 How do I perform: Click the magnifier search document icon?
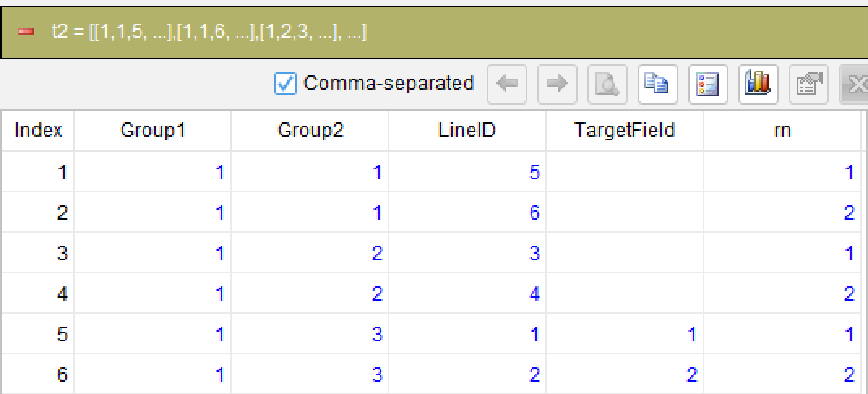(606, 84)
